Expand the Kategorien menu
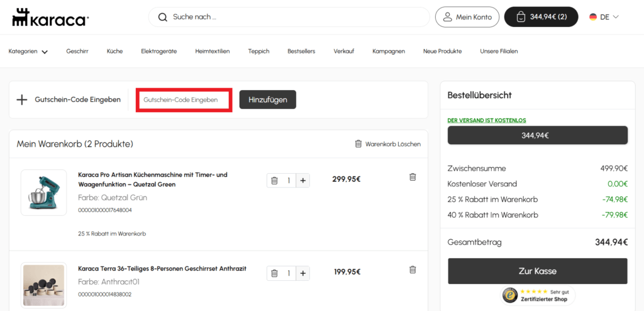644x311 pixels. pyautogui.click(x=28, y=52)
